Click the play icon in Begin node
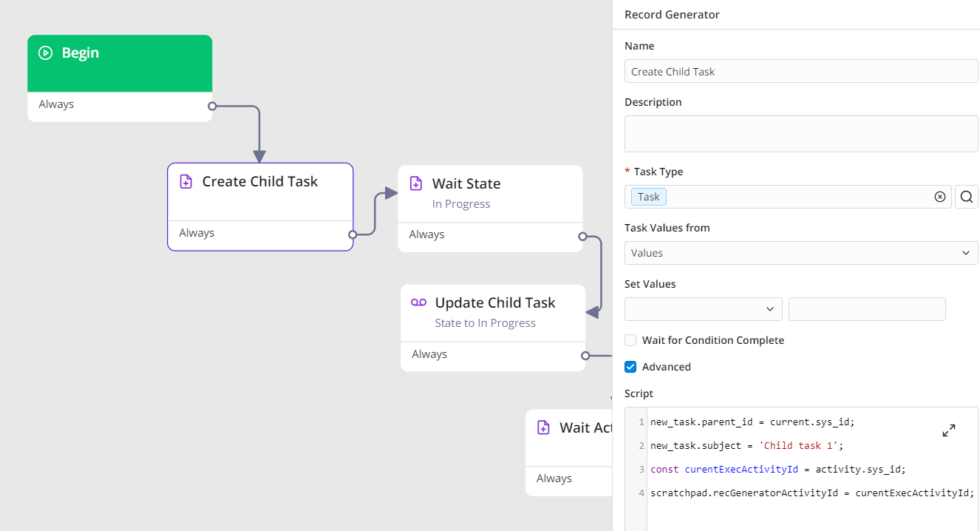This screenshot has height=531, width=980. point(46,53)
